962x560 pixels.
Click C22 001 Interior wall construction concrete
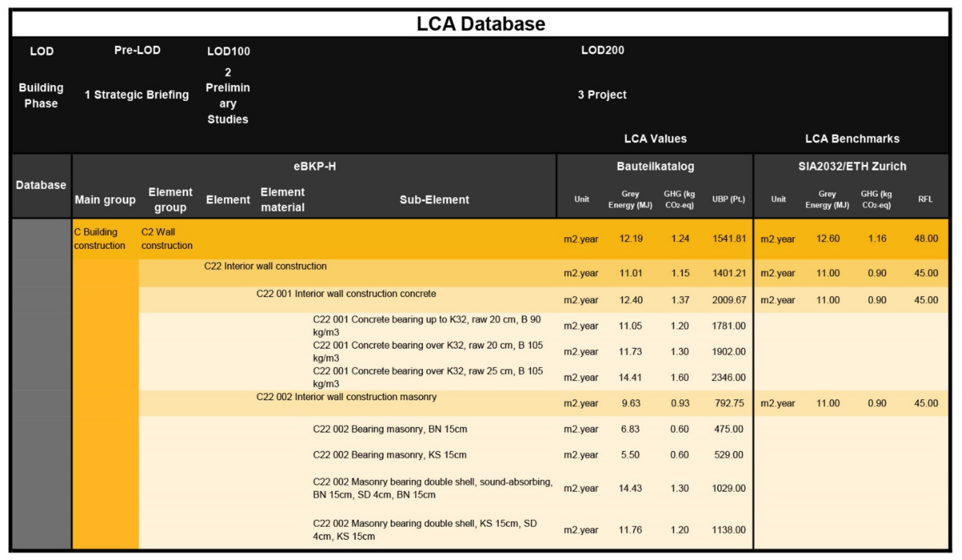point(346,294)
